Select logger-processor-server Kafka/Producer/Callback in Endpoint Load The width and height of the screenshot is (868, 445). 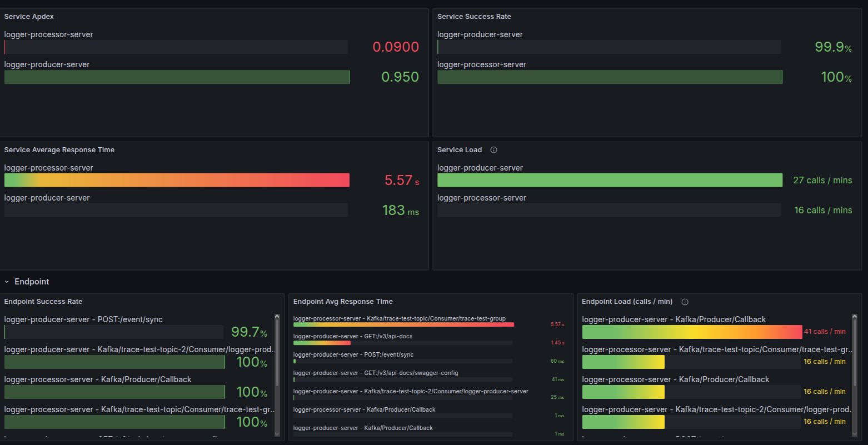click(676, 379)
